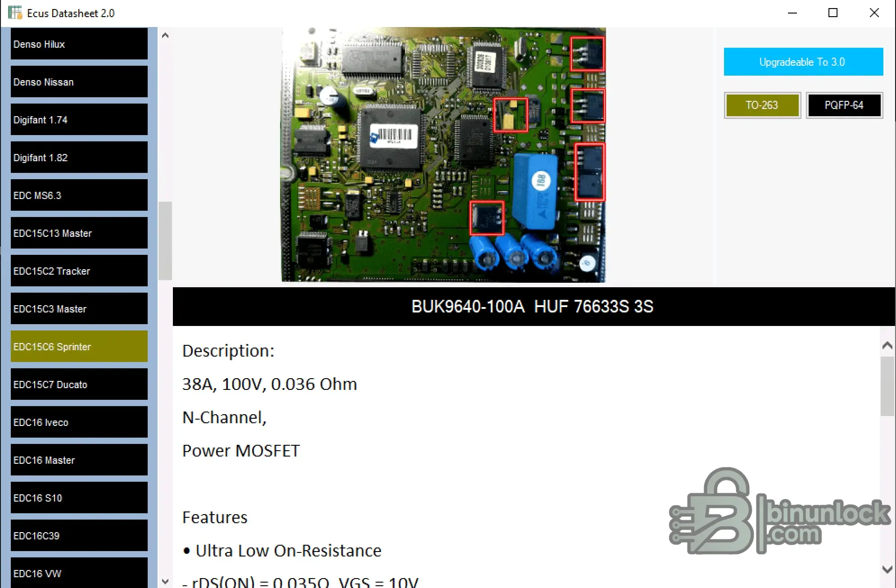Maximize the Ecus Datasheet window
Image resolution: width=896 pixels, height=588 pixels.
click(x=833, y=13)
